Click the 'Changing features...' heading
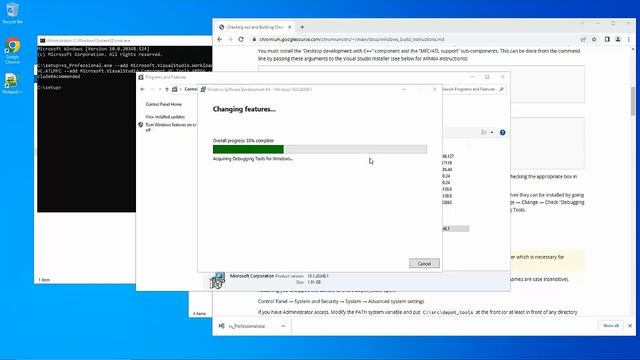Screen dimensions: 640x360 [x=244, y=109]
